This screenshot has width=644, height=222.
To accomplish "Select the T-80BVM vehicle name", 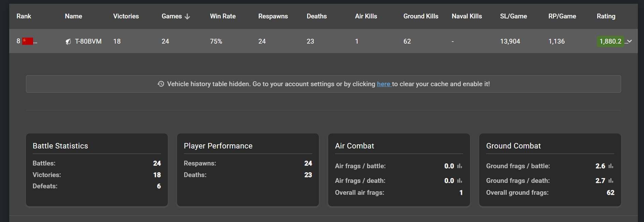I will 88,41.
